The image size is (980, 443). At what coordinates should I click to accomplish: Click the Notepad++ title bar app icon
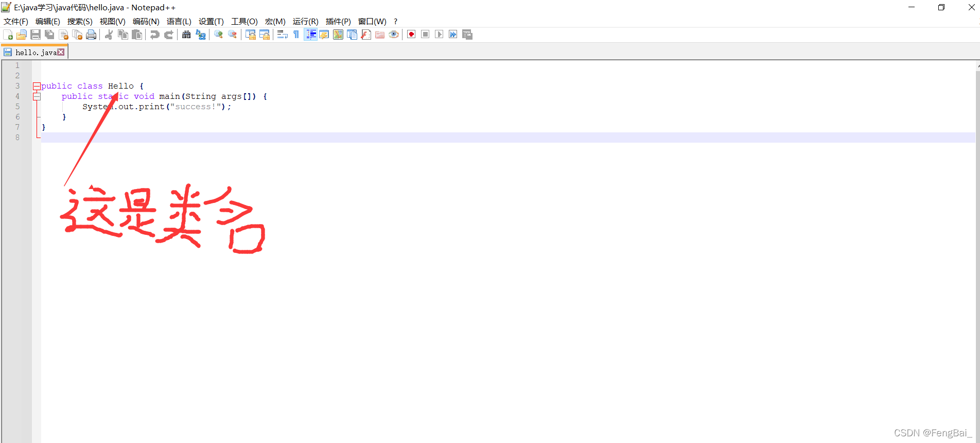(6, 7)
